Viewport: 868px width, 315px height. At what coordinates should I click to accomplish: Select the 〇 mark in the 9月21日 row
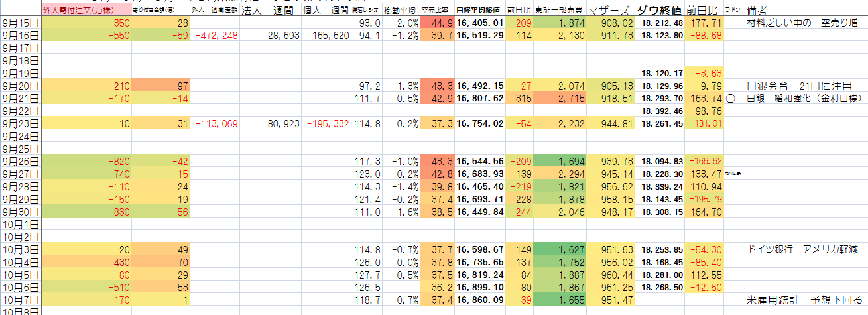[731, 99]
